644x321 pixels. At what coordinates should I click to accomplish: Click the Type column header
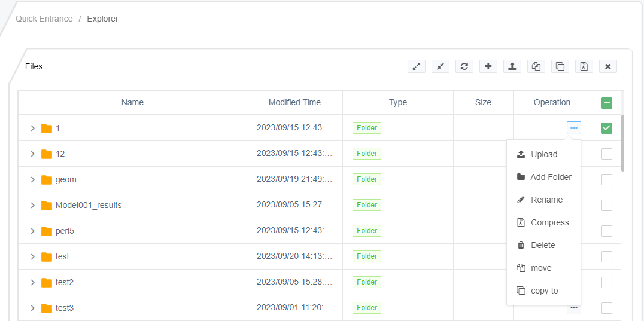398,102
